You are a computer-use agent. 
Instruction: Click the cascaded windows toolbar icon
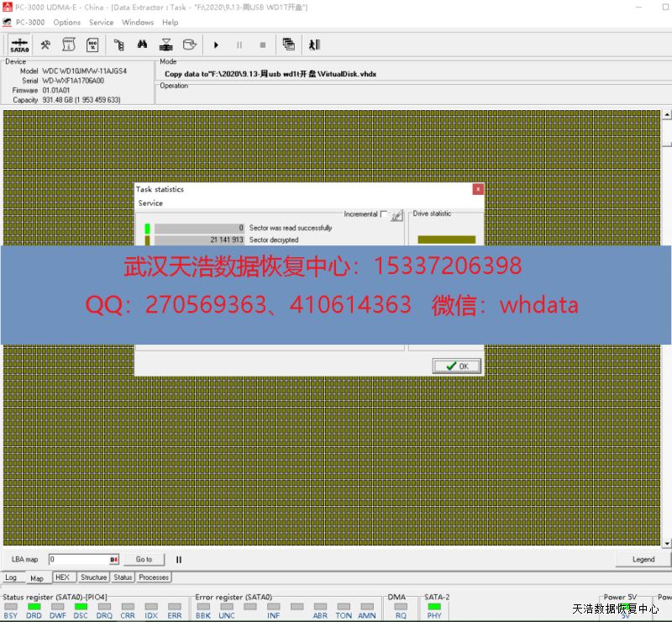coord(289,45)
